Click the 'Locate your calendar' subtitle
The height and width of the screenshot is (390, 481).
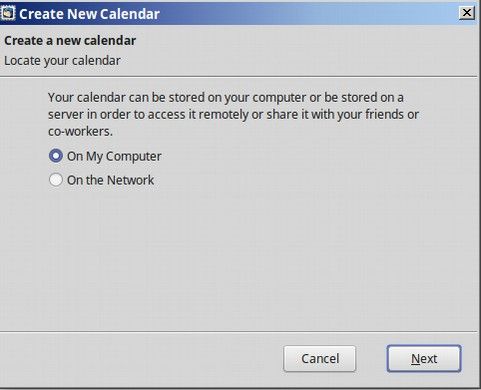tap(62, 61)
